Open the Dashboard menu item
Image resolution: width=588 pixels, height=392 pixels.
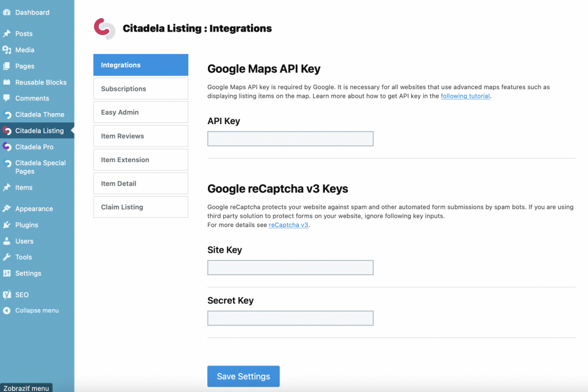[32, 13]
